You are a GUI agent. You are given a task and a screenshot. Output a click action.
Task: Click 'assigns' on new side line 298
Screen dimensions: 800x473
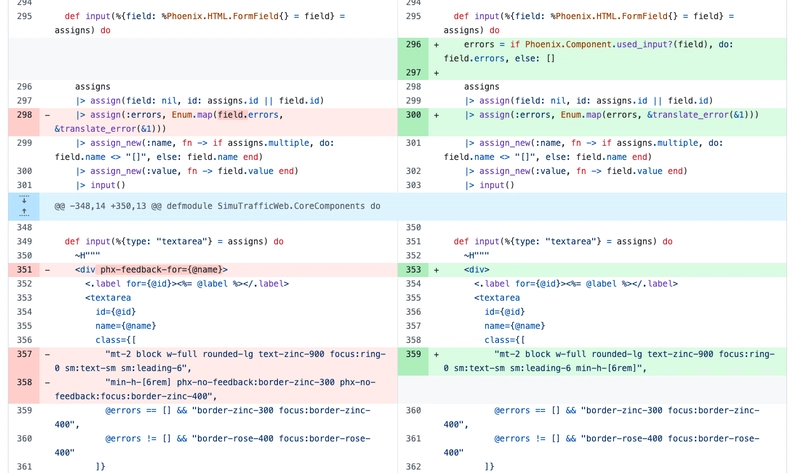tap(481, 87)
